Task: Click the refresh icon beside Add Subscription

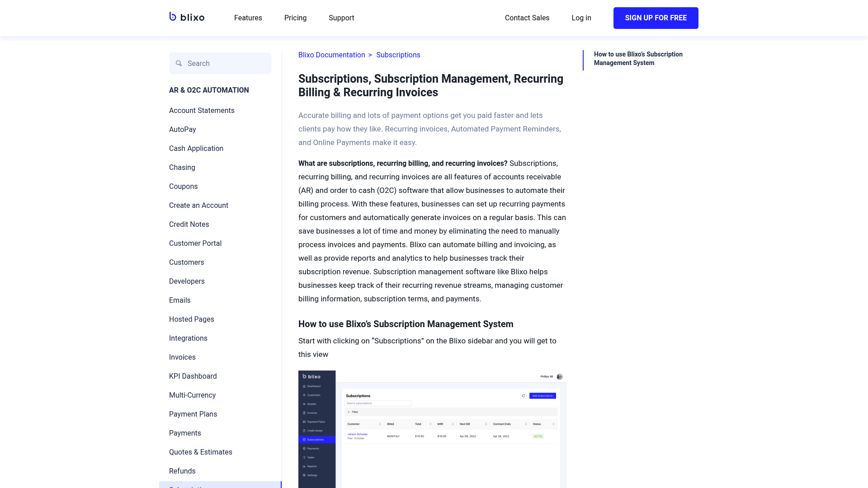Action: click(x=523, y=396)
